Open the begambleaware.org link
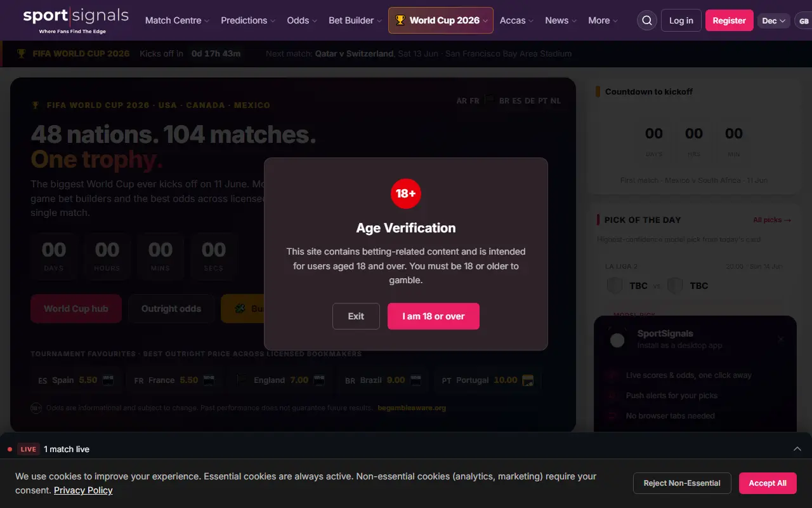The image size is (812, 508). 412,408
